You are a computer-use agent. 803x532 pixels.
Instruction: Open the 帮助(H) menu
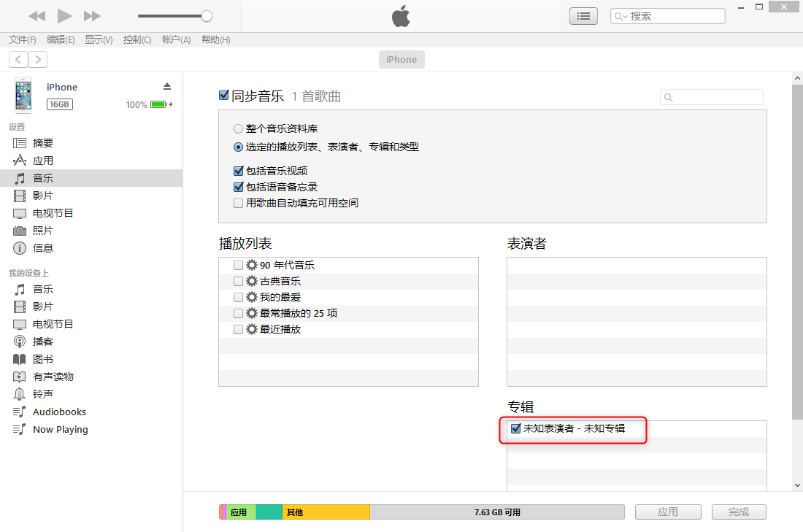coord(215,39)
